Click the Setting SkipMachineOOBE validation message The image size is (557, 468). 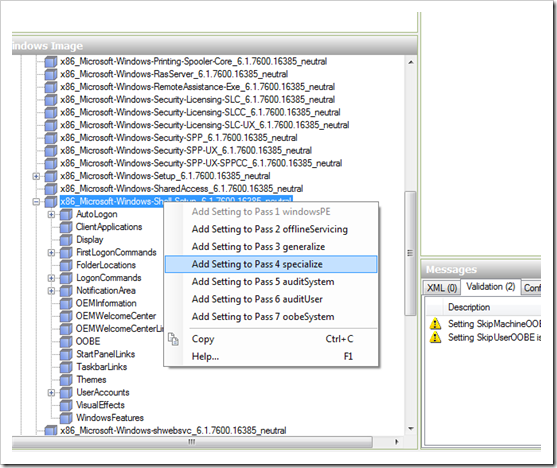[x=494, y=324]
